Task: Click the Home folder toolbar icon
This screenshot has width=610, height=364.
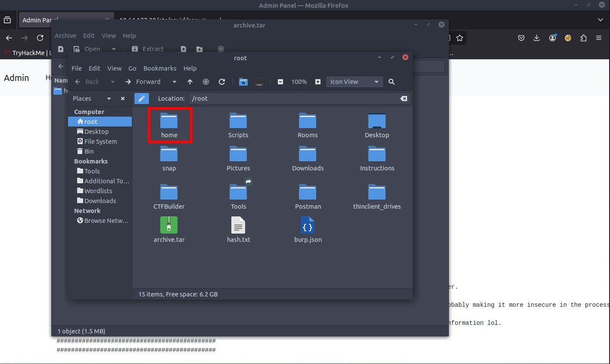Action: pyautogui.click(x=243, y=82)
